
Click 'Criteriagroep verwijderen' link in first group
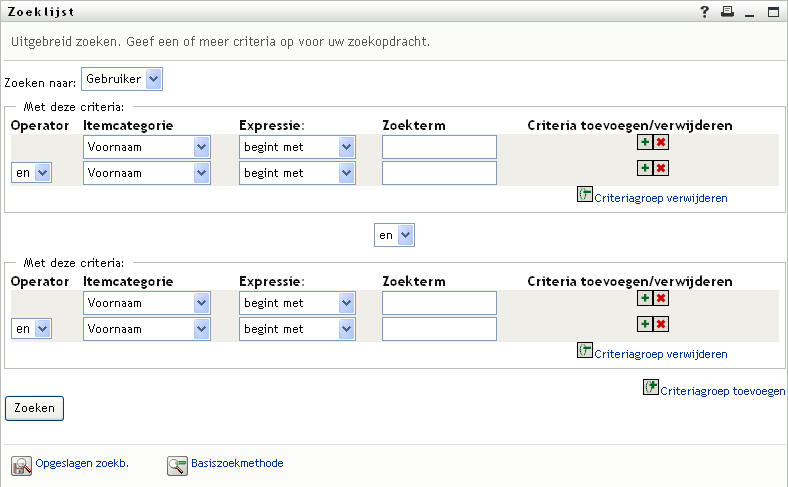(660, 198)
